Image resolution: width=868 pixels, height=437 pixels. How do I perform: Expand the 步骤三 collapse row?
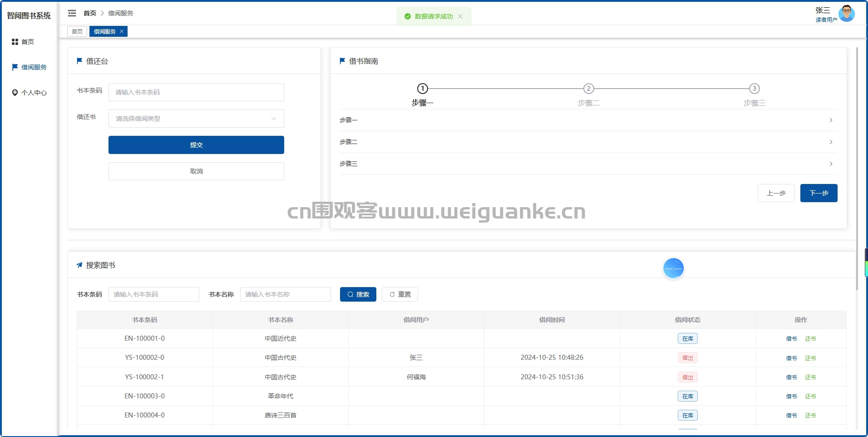588,164
